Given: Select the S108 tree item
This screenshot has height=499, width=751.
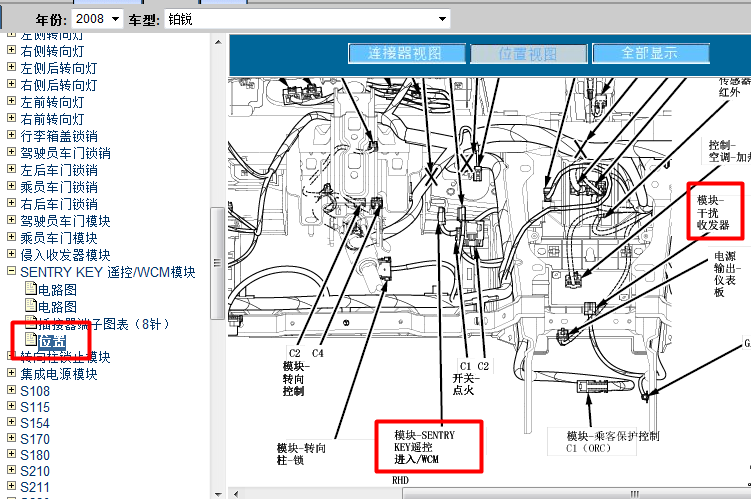Looking at the screenshot, I should point(35,391).
